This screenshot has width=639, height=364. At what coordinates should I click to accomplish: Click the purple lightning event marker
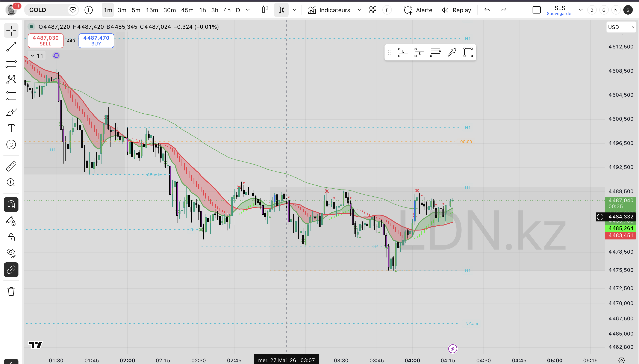452,349
